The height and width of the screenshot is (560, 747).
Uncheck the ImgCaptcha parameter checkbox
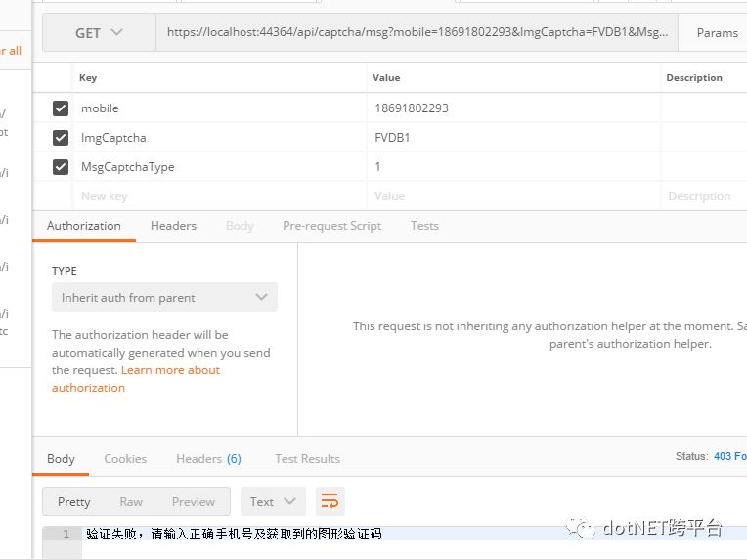pos(61,138)
